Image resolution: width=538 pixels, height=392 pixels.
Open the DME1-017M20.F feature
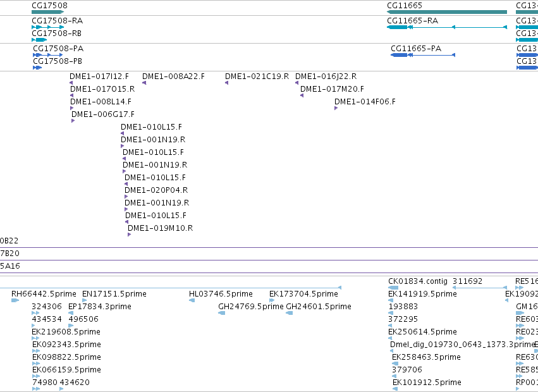(x=332, y=89)
